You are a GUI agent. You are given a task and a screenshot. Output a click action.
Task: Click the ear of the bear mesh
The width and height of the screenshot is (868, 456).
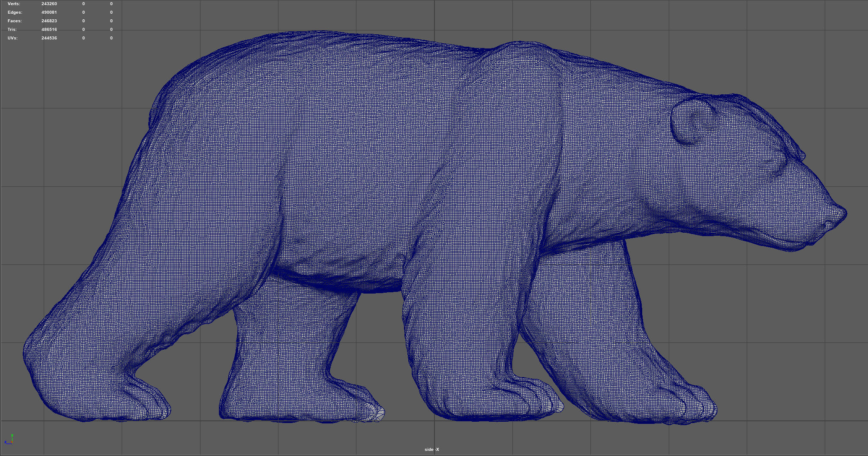[x=693, y=121]
